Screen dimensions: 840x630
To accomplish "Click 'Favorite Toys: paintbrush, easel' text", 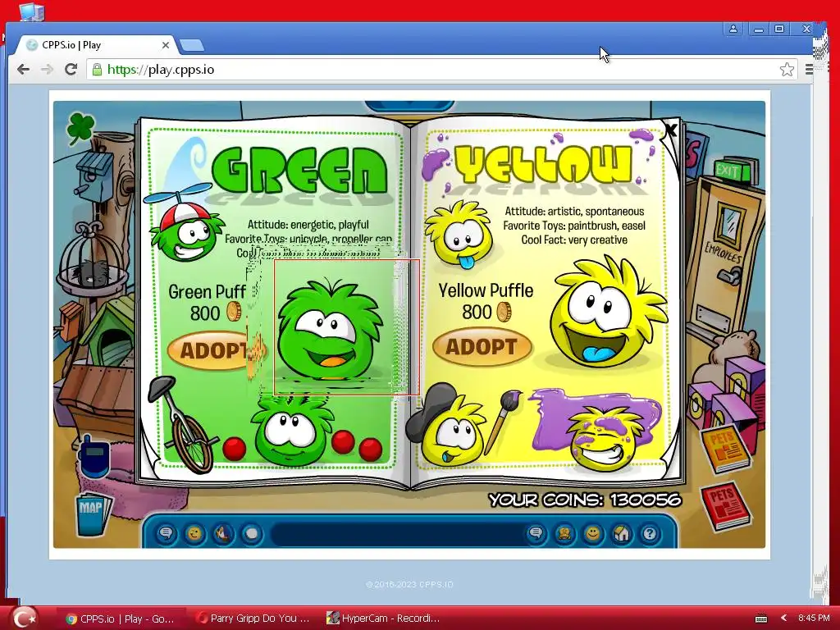I will (x=573, y=226).
